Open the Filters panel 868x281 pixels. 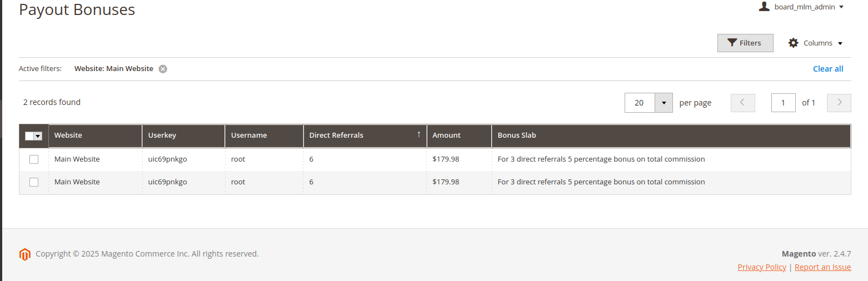pyautogui.click(x=745, y=43)
